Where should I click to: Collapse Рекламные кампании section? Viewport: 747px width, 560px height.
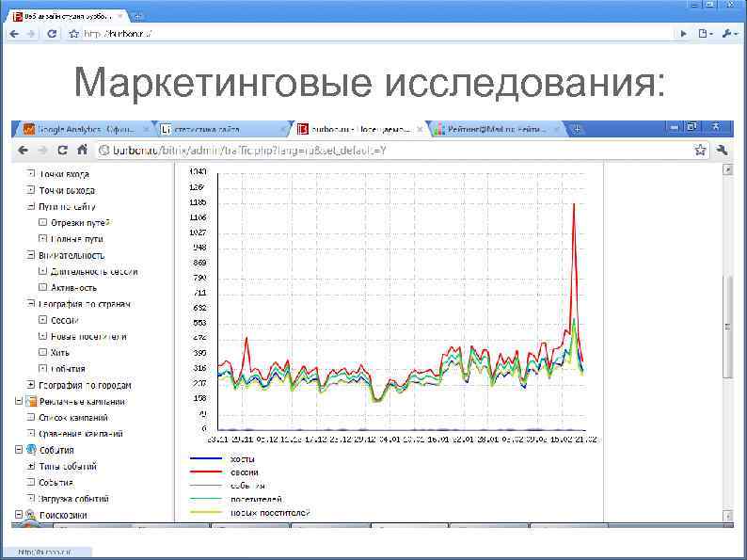(19, 401)
